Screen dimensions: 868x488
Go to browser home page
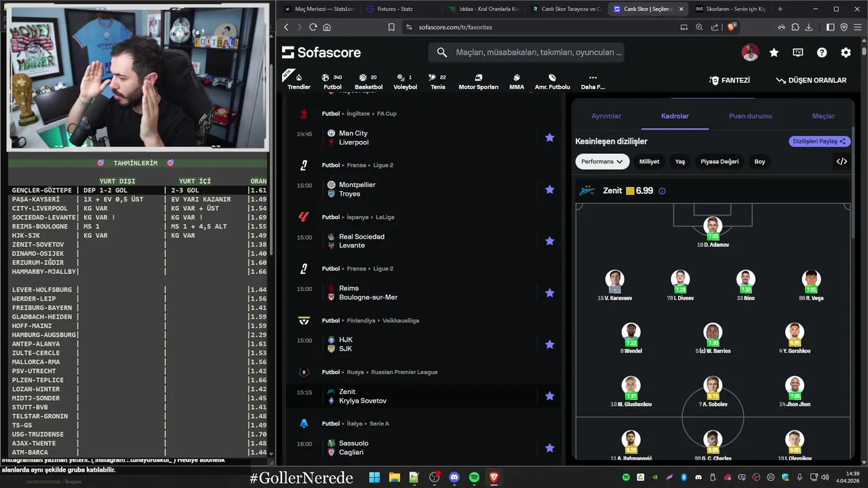327,27
